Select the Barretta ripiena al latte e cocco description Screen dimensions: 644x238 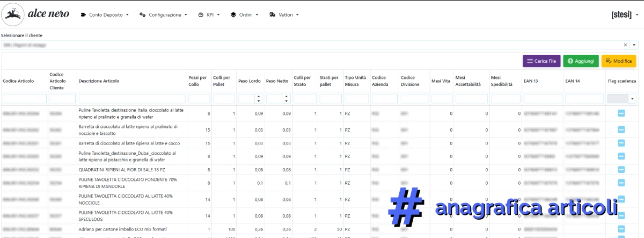click(x=132, y=143)
